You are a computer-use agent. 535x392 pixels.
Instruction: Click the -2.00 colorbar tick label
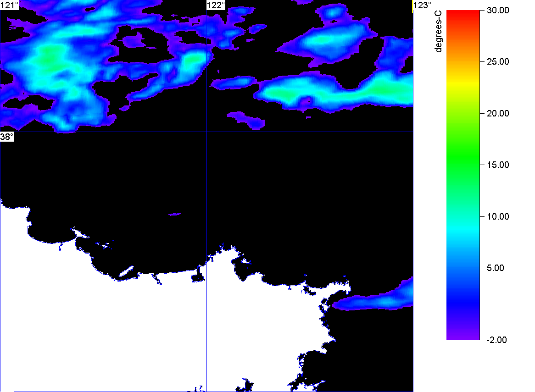point(496,340)
